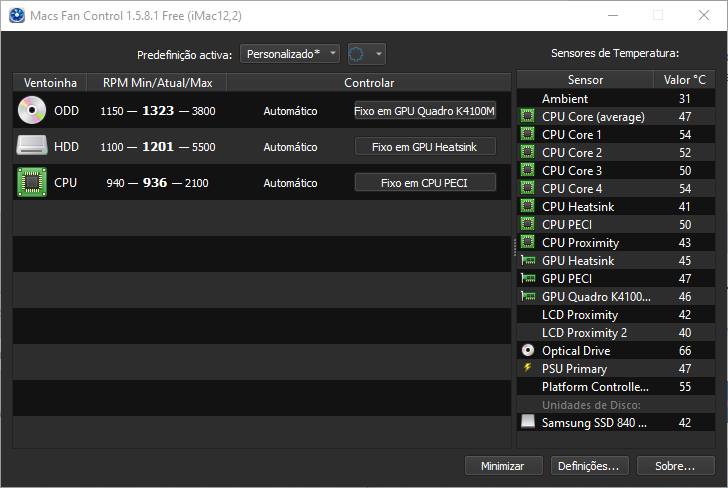This screenshot has width=728, height=488.
Task: Select the Platform Controlle... sensor row
Action: [616, 386]
